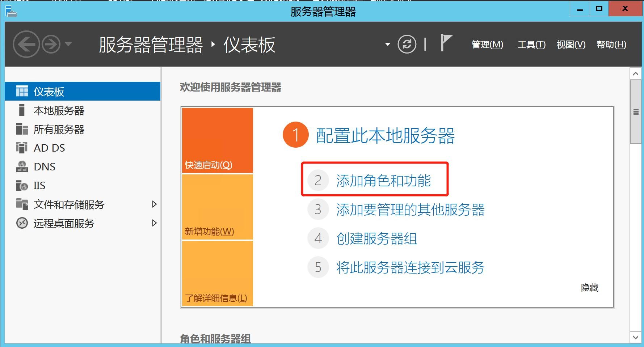Click the refresh dashboard icon
The image size is (644, 347).
(x=407, y=45)
